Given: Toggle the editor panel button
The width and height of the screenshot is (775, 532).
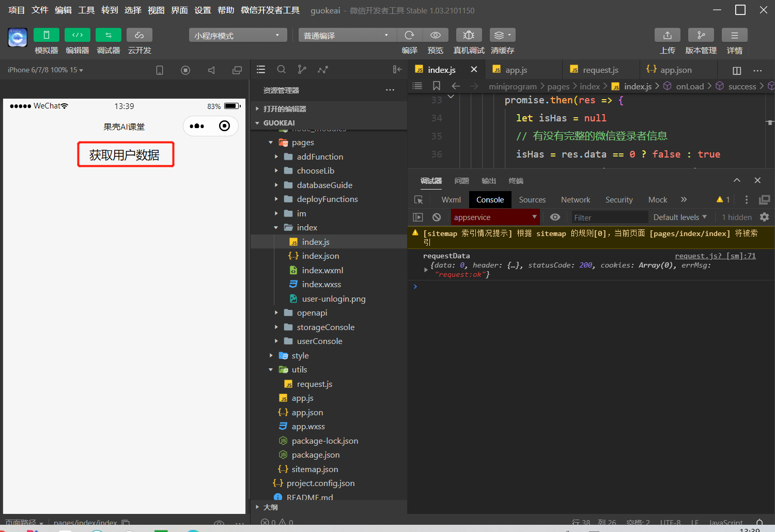Looking at the screenshot, I should click(78, 35).
